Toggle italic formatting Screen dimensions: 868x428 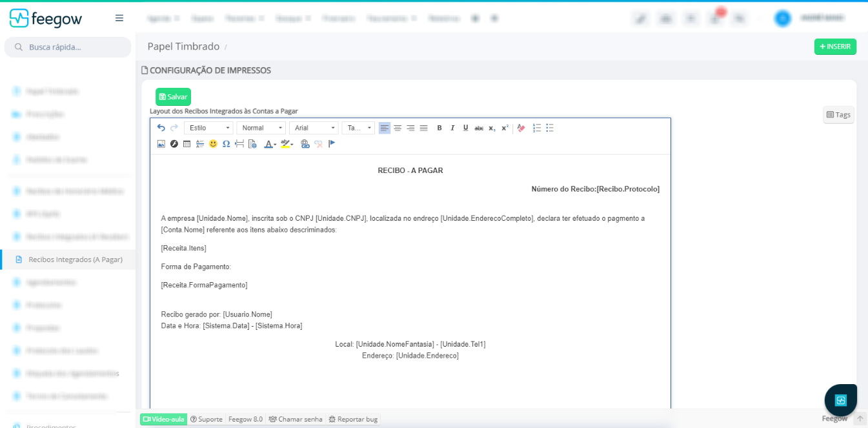point(452,128)
